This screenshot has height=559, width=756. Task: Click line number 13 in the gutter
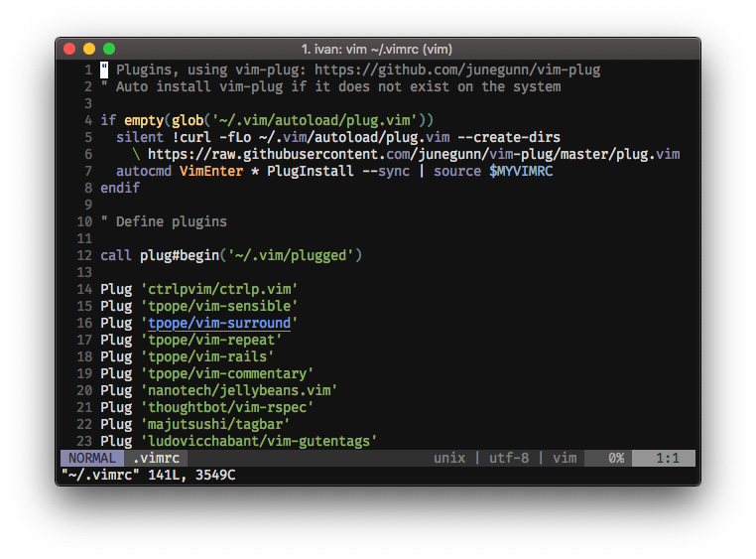coord(84,272)
